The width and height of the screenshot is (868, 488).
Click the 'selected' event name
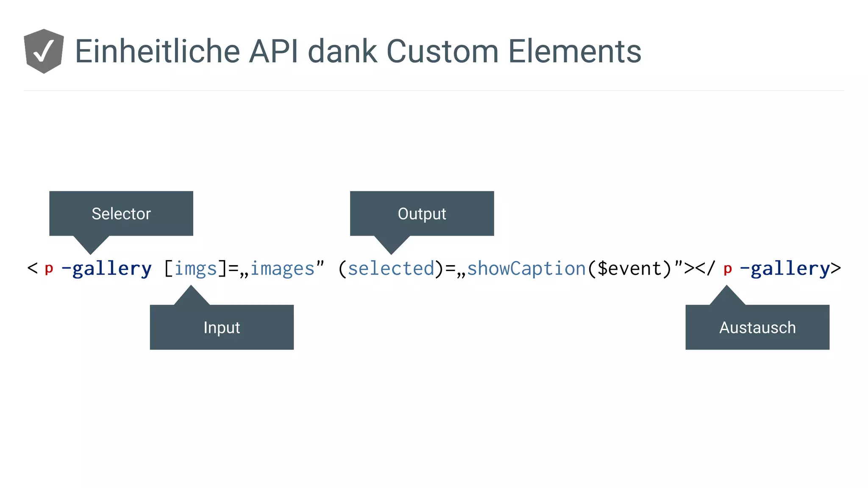[391, 269]
